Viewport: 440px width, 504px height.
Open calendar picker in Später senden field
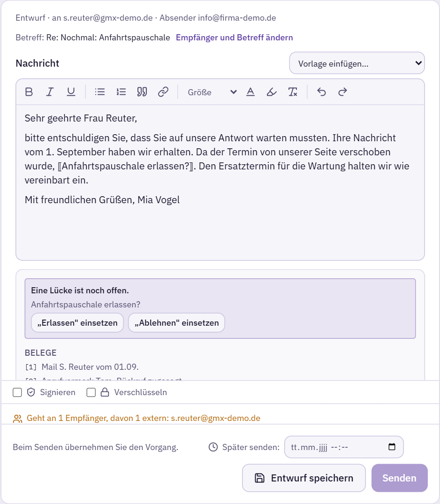pyautogui.click(x=392, y=447)
